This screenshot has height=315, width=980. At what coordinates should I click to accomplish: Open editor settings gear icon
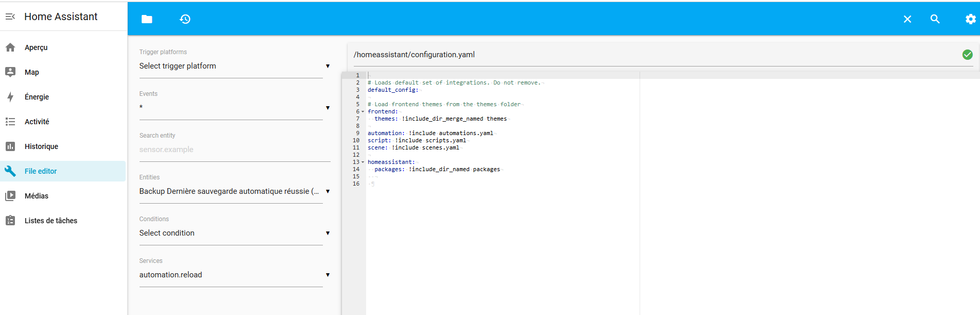point(970,19)
